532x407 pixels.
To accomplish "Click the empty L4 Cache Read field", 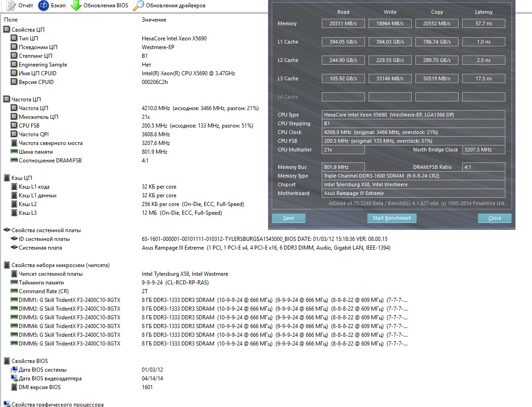I will tap(343, 97).
